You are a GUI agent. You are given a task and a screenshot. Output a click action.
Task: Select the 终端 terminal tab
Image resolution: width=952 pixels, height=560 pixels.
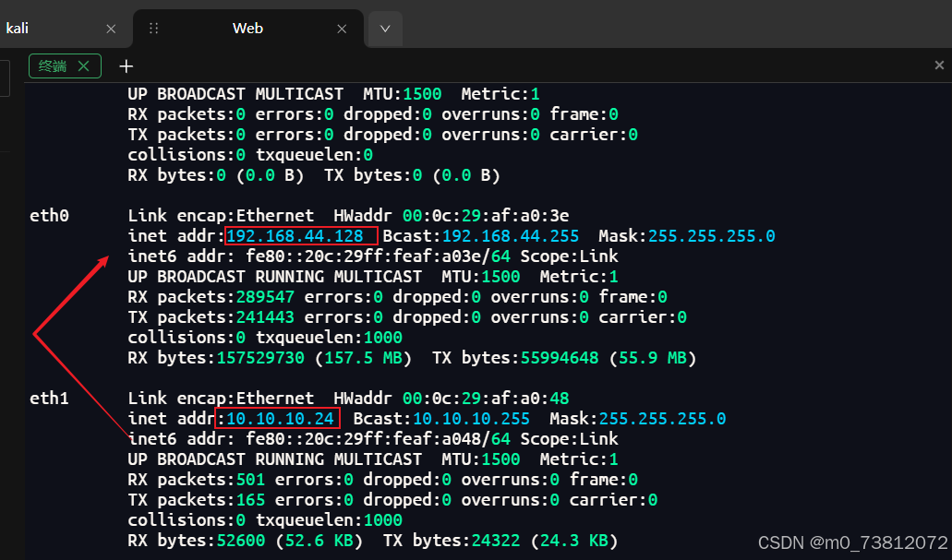[x=53, y=66]
